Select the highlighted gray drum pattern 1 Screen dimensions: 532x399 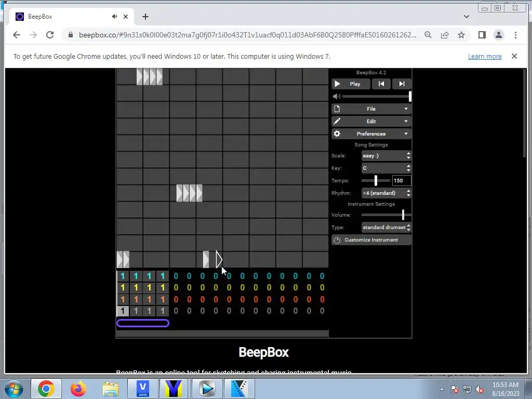tap(123, 311)
